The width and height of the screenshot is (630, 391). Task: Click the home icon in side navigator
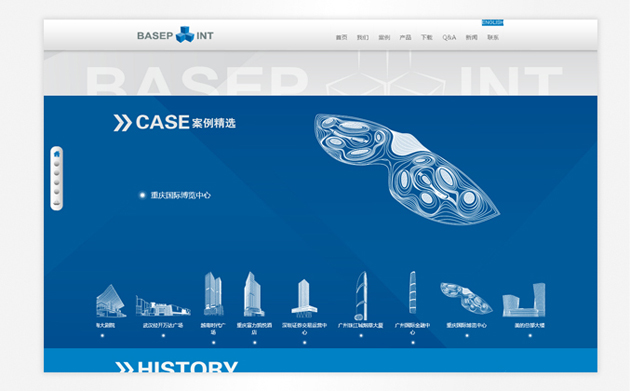point(57,154)
